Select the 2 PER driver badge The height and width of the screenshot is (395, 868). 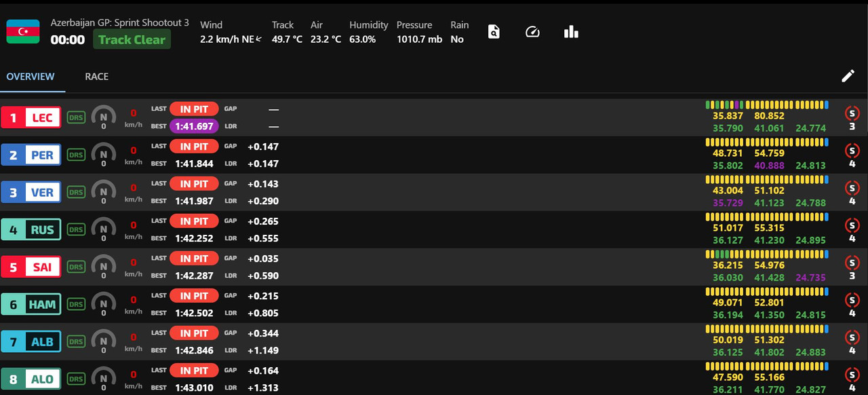(31, 155)
